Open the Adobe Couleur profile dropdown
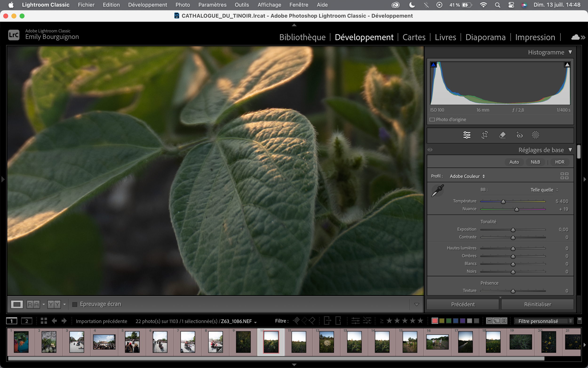The width and height of the screenshot is (588, 368). tap(467, 176)
